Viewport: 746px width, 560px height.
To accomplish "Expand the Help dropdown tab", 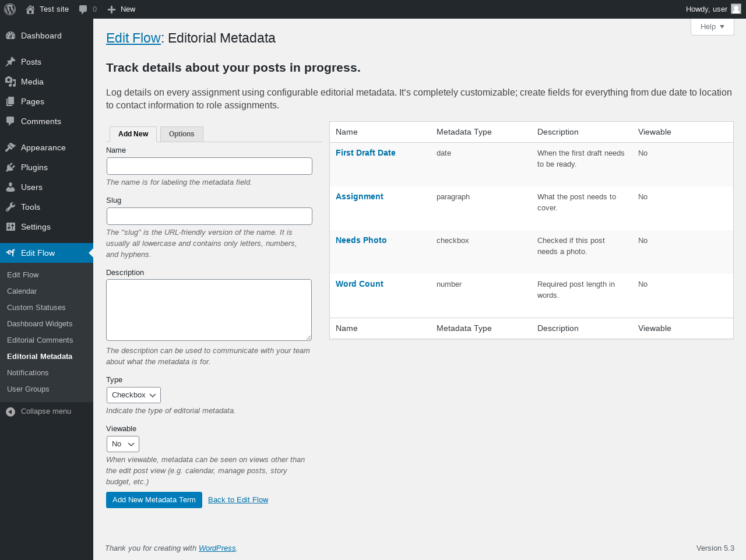I will 712,27.
